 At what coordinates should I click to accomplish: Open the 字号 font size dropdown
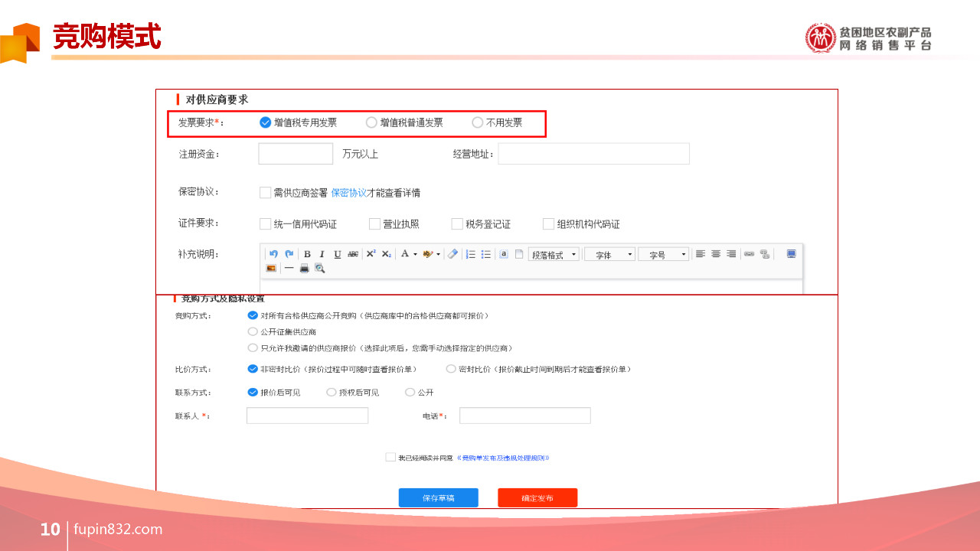point(664,254)
